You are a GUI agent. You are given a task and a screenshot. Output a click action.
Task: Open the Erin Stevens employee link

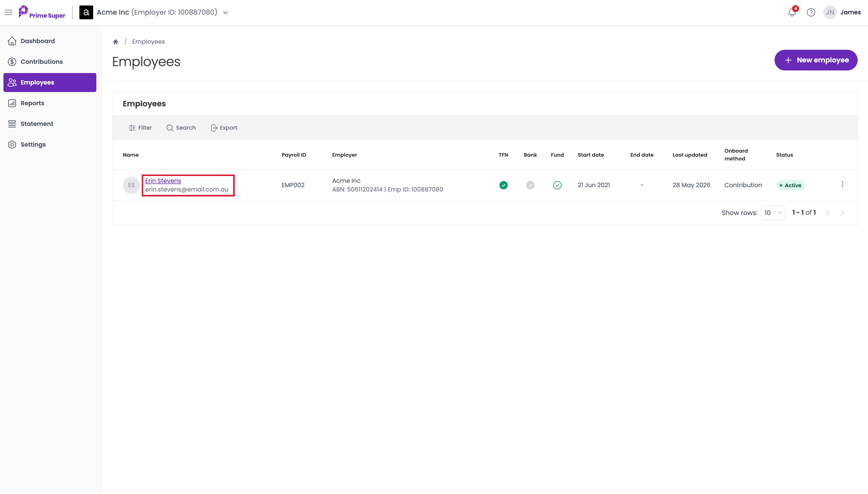click(163, 181)
